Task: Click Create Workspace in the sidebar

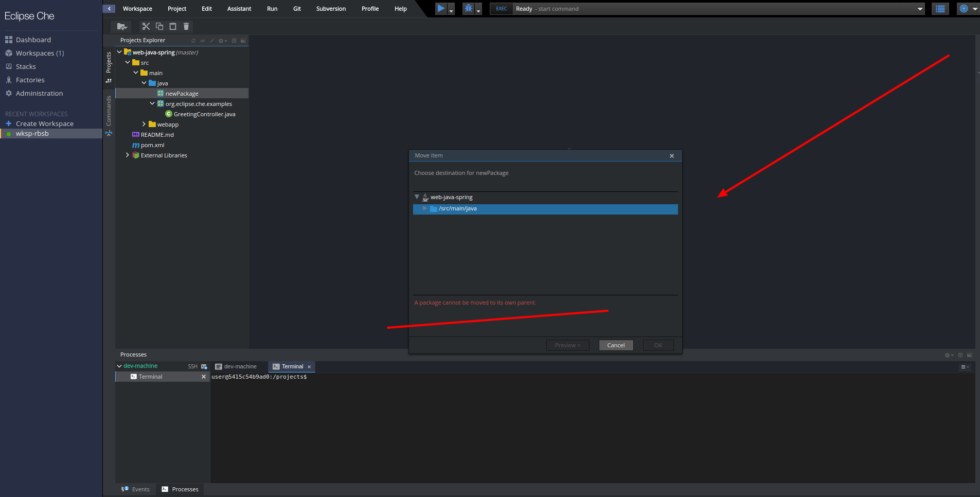Action: pos(44,123)
